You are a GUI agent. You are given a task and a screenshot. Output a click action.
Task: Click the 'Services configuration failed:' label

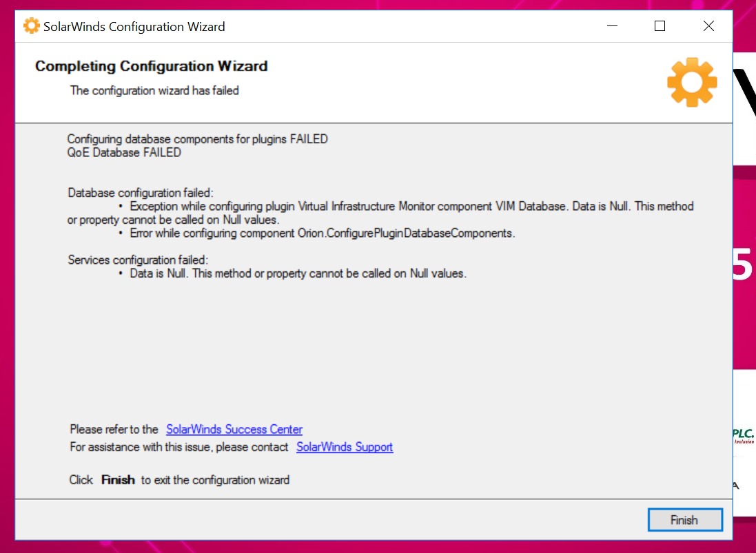(x=138, y=260)
